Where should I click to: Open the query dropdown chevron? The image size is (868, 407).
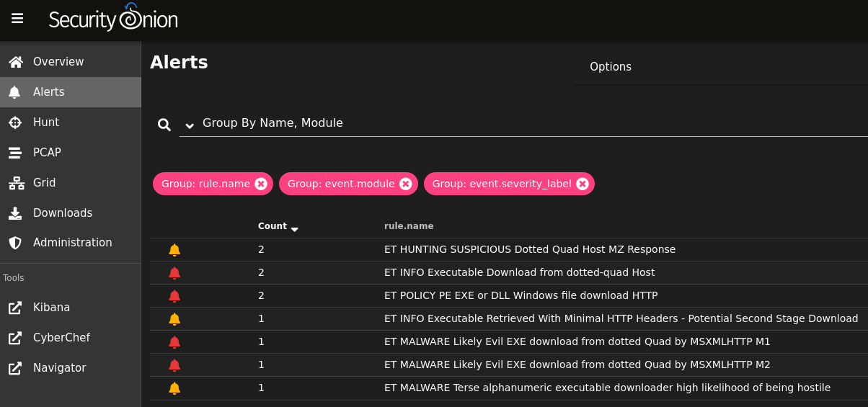190,125
